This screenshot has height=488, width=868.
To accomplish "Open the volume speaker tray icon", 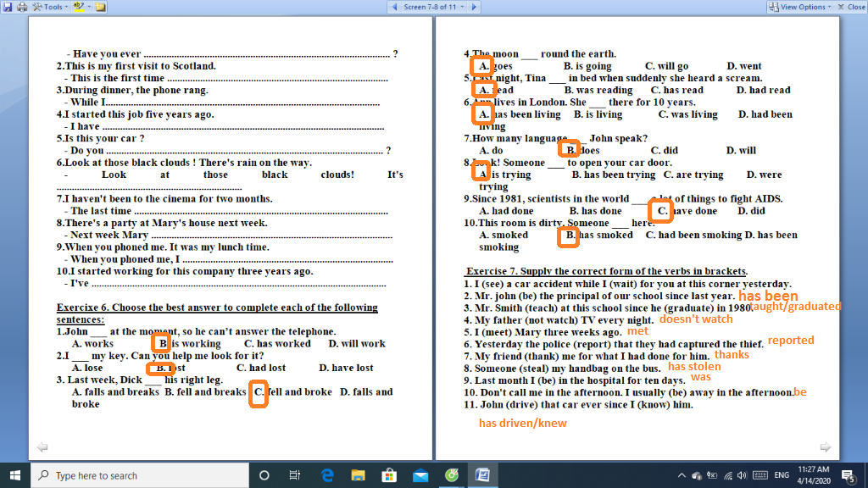I will coord(743,475).
